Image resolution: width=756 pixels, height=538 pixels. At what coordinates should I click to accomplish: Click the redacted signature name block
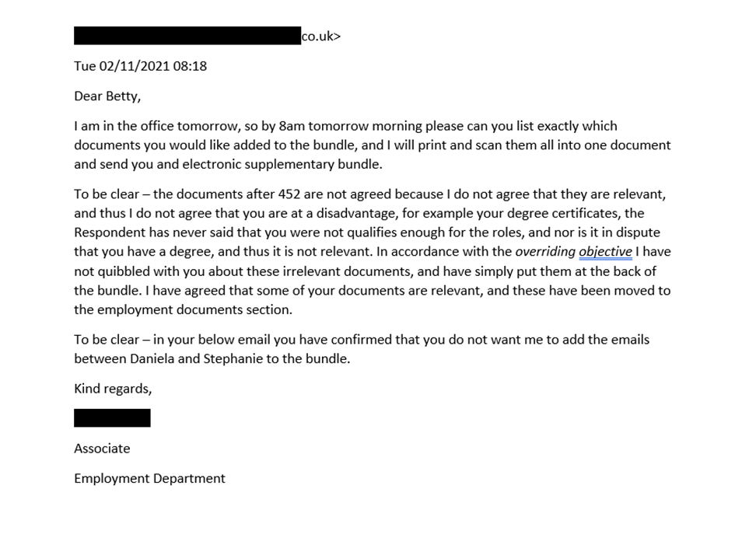[112, 418]
